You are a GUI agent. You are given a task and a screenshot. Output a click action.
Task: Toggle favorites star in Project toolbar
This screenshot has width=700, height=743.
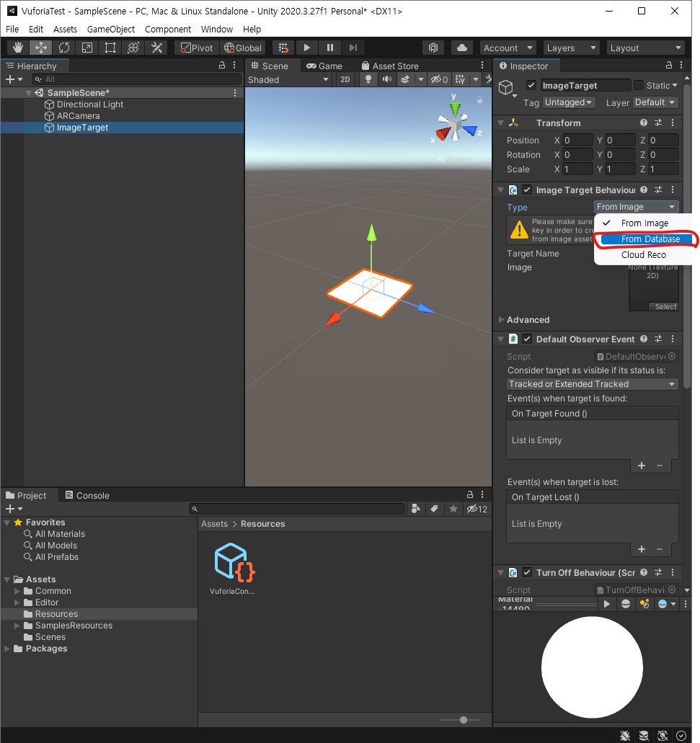[x=453, y=509]
